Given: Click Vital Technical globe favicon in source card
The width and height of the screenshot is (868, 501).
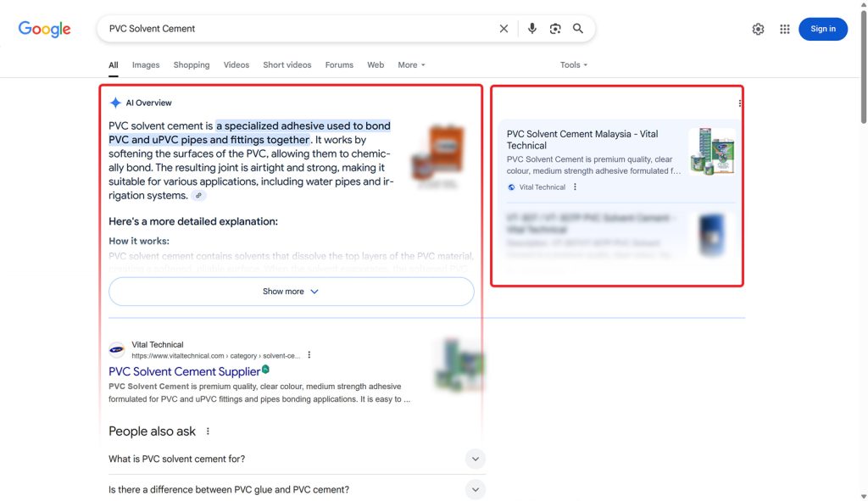Looking at the screenshot, I should 511,187.
